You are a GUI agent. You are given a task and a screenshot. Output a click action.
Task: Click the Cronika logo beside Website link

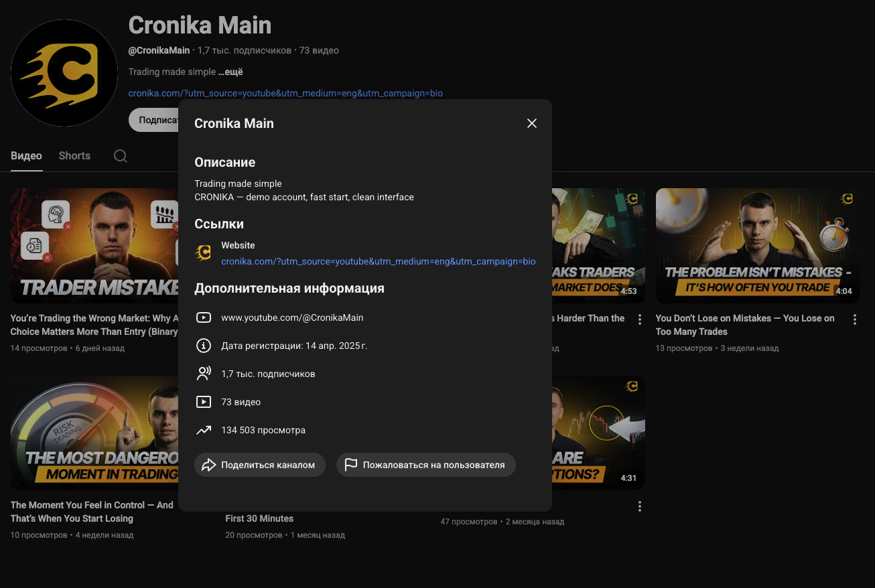pyautogui.click(x=203, y=252)
